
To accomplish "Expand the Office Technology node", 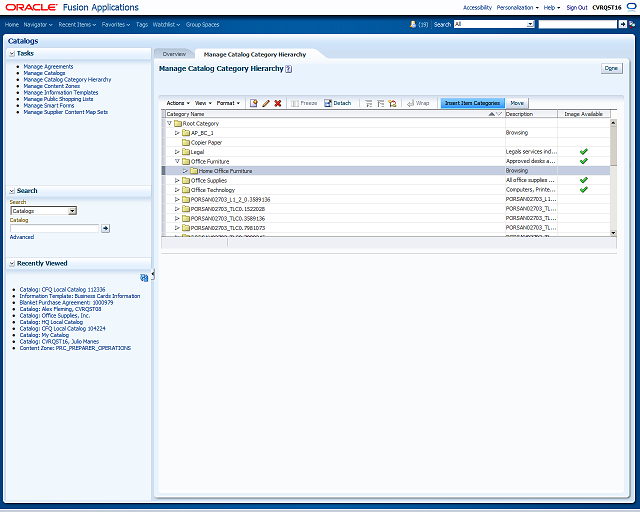I will (x=177, y=190).
